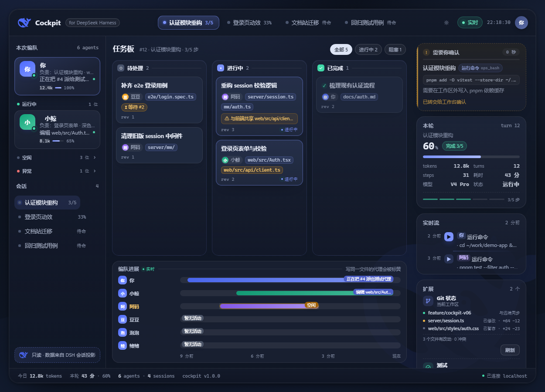
Task: Click the 已完成 column checkmark icon
Action: tap(321, 68)
